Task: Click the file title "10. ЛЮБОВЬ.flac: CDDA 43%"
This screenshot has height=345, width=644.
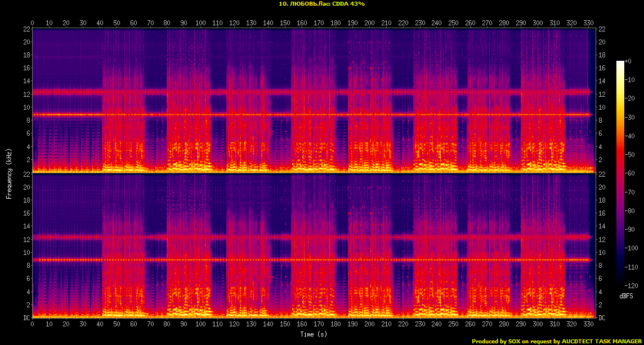Action: [321, 4]
